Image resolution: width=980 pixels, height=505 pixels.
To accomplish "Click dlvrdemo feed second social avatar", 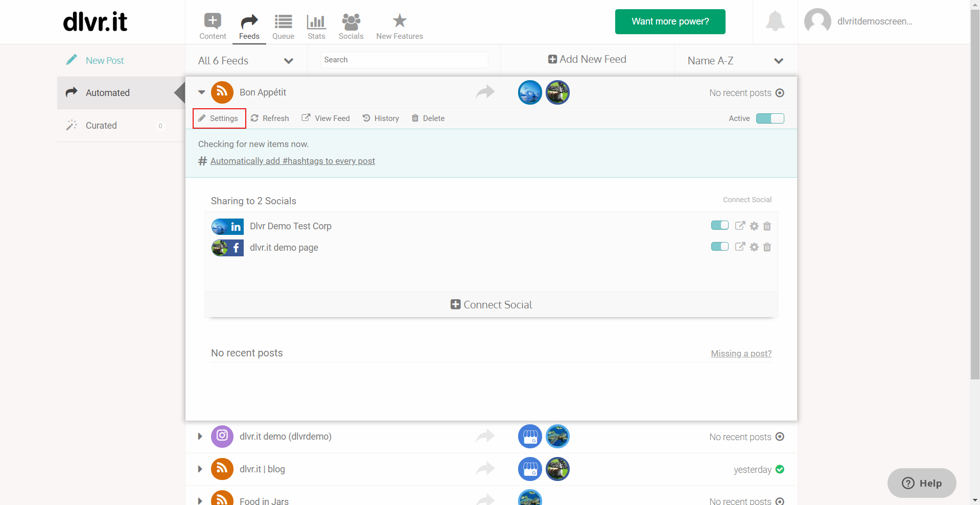I will pyautogui.click(x=557, y=437).
